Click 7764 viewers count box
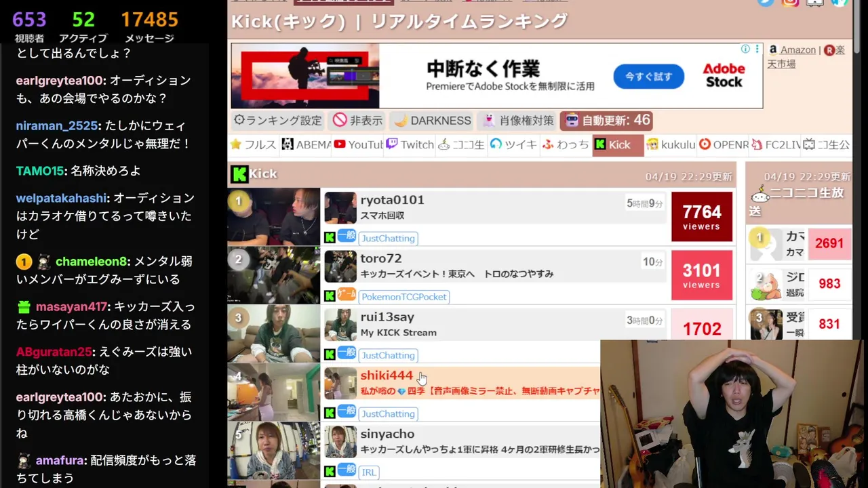868x488 pixels. point(702,217)
